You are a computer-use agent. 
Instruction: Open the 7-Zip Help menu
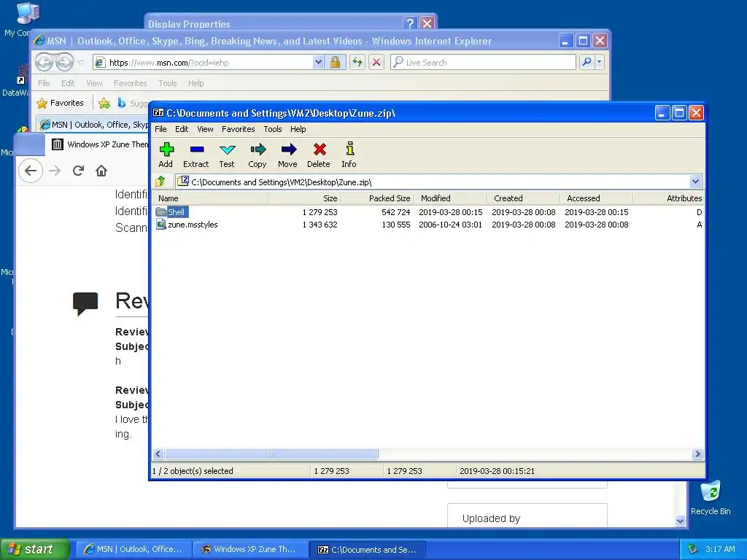298,129
